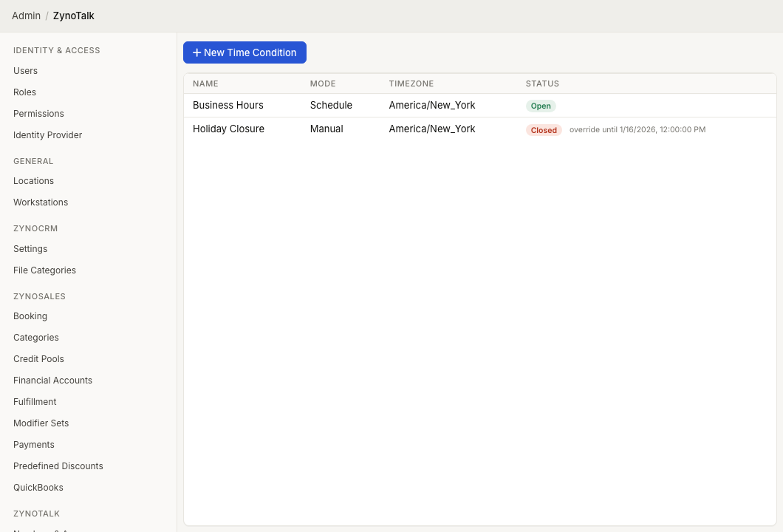Select Workstations in the sidebar
783x532 pixels.
tap(41, 202)
